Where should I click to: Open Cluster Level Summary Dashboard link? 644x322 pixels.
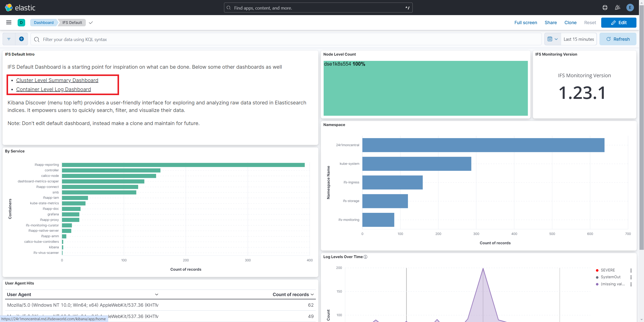coord(57,80)
